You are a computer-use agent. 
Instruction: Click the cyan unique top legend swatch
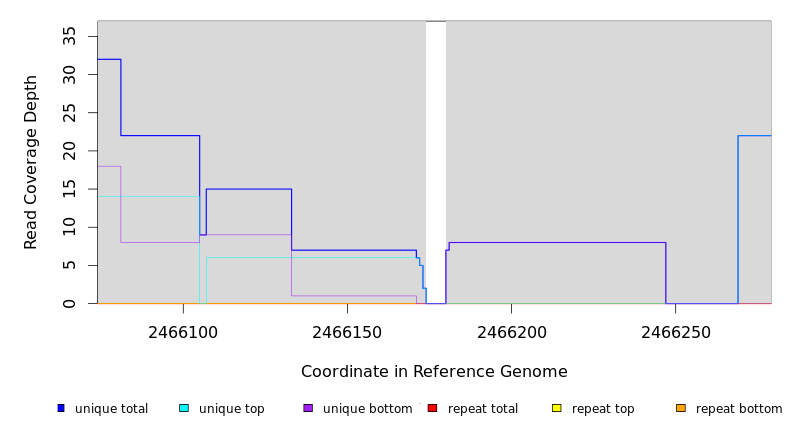click(x=184, y=408)
